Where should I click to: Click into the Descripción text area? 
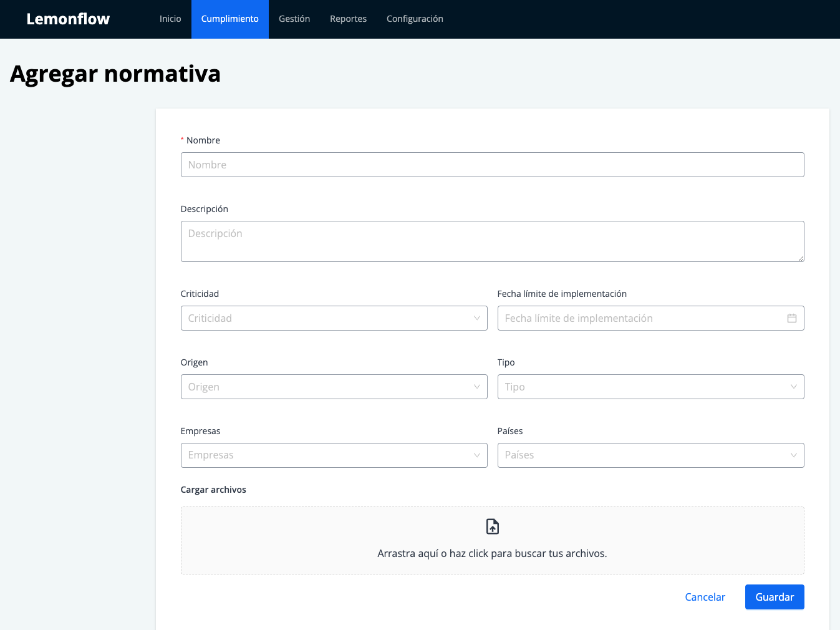click(x=493, y=241)
